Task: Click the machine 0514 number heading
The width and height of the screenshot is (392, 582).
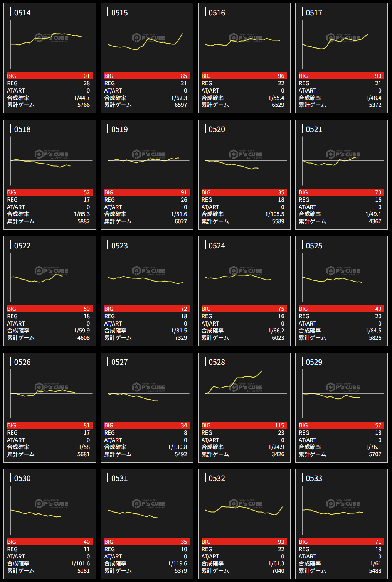Action: tap(22, 13)
